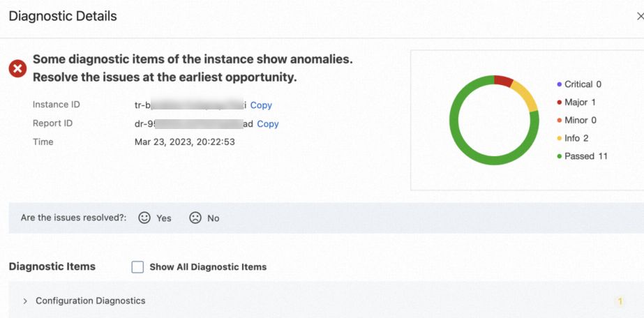Close the Diagnostic Details dialog

pos(640,15)
